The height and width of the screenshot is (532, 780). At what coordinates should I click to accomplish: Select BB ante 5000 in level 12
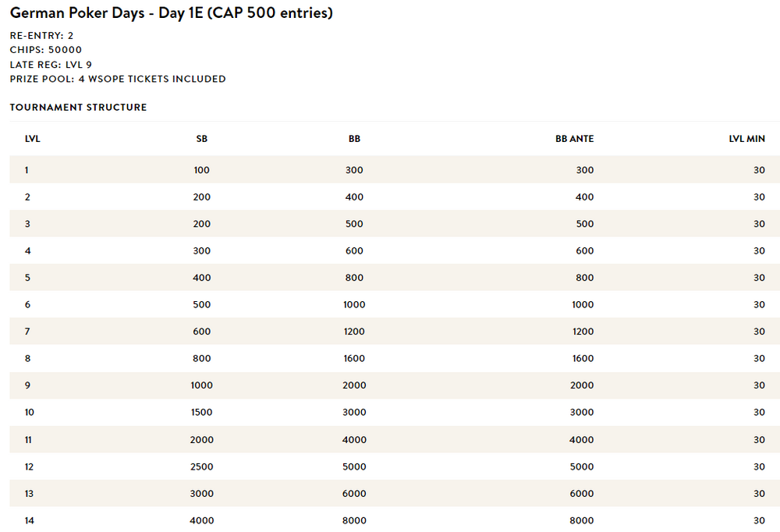pyautogui.click(x=582, y=466)
